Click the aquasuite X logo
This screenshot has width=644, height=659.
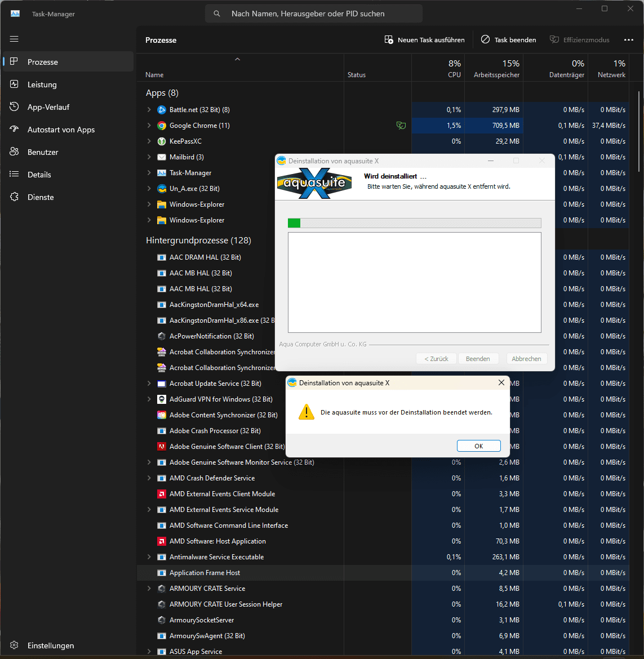tap(314, 183)
